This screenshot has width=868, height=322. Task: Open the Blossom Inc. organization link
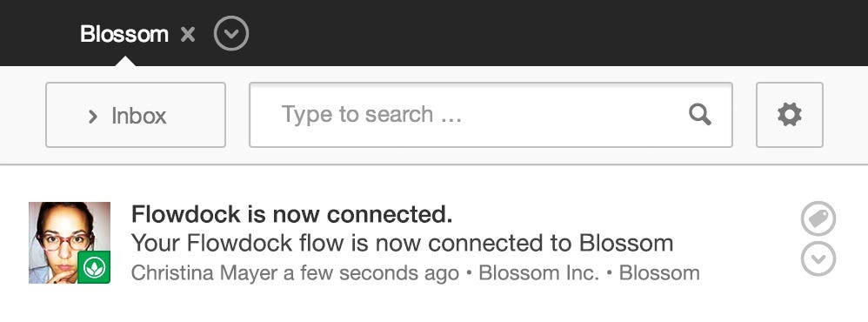(x=538, y=272)
